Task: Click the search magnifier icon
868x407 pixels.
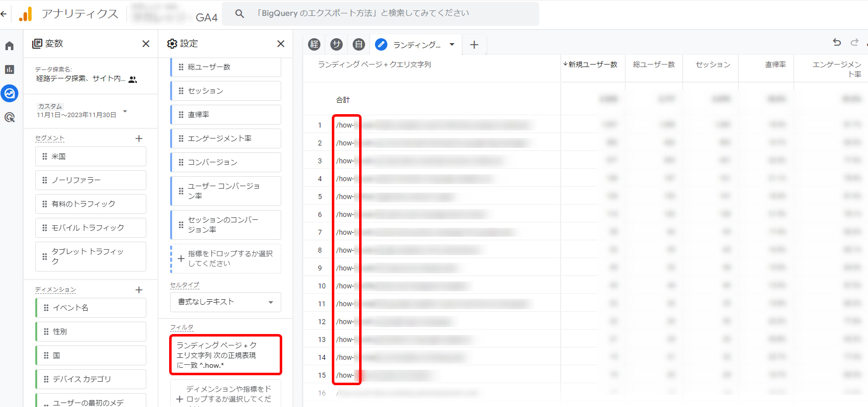Action: [240, 13]
